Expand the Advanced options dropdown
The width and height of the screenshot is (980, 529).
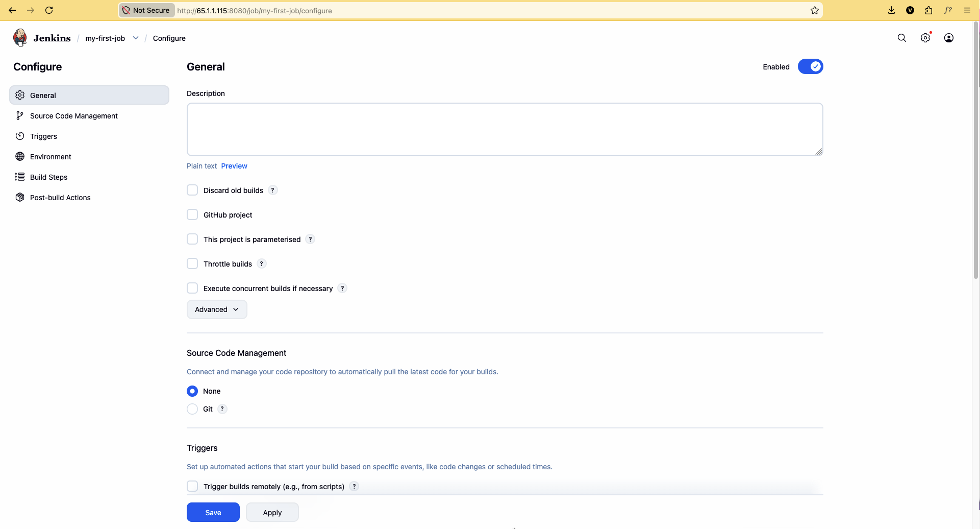tap(217, 309)
